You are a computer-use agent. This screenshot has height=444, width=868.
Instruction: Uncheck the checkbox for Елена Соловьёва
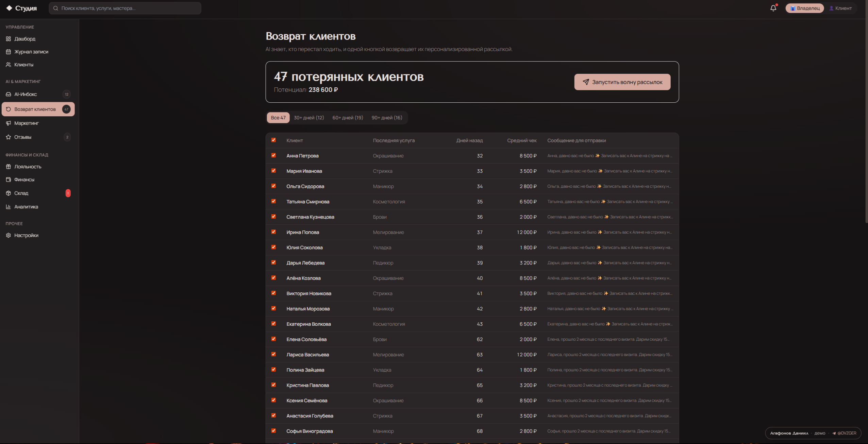coord(273,339)
